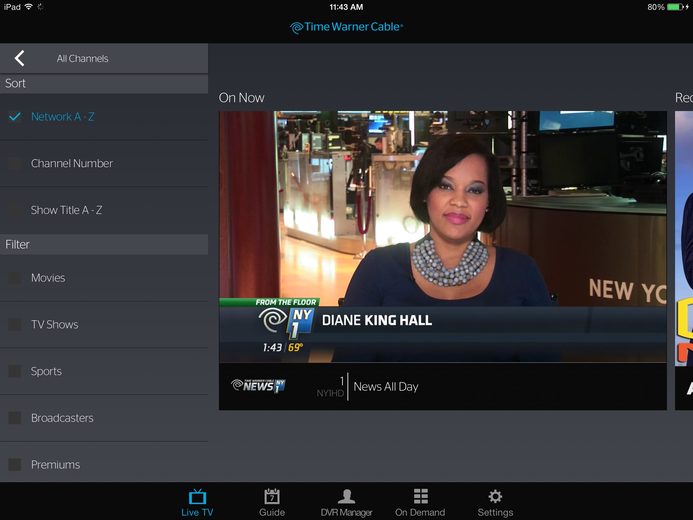693x520 pixels.
Task: Play the NY1 live video thumbnail
Action: tap(443, 237)
